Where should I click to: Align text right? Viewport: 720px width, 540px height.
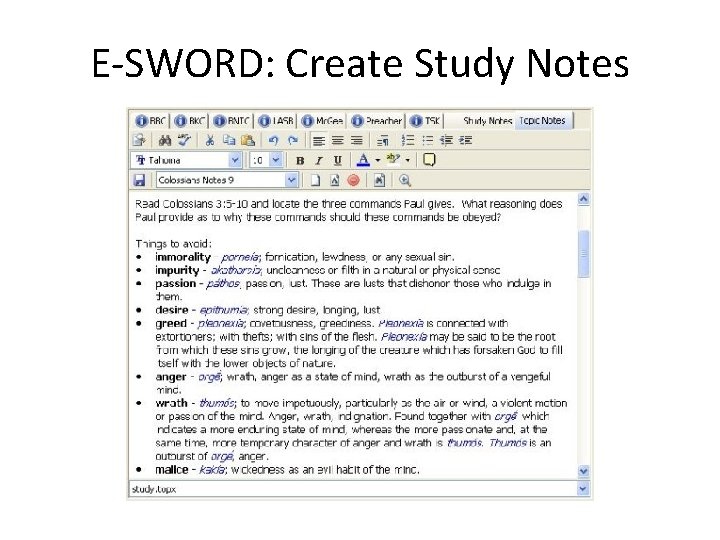coord(356,140)
